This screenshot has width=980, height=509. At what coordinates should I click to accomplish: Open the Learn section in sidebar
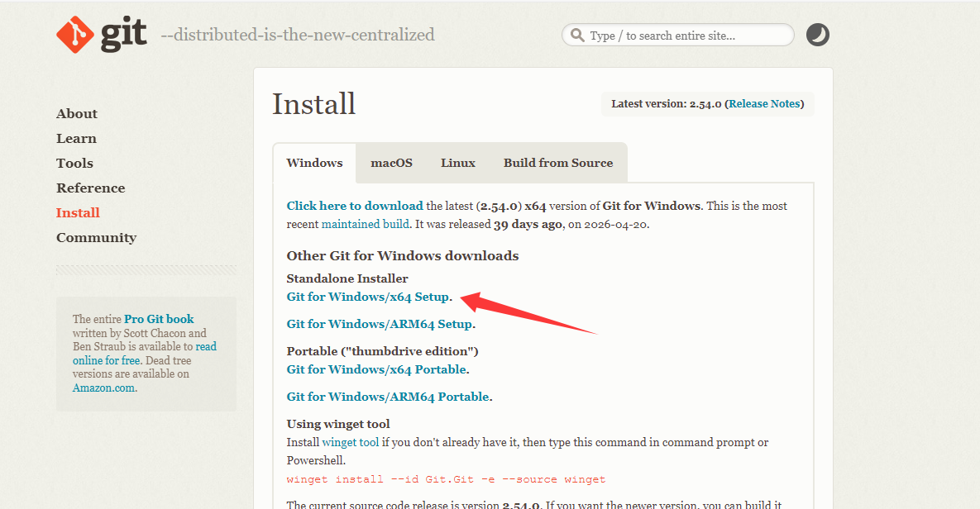(x=76, y=139)
